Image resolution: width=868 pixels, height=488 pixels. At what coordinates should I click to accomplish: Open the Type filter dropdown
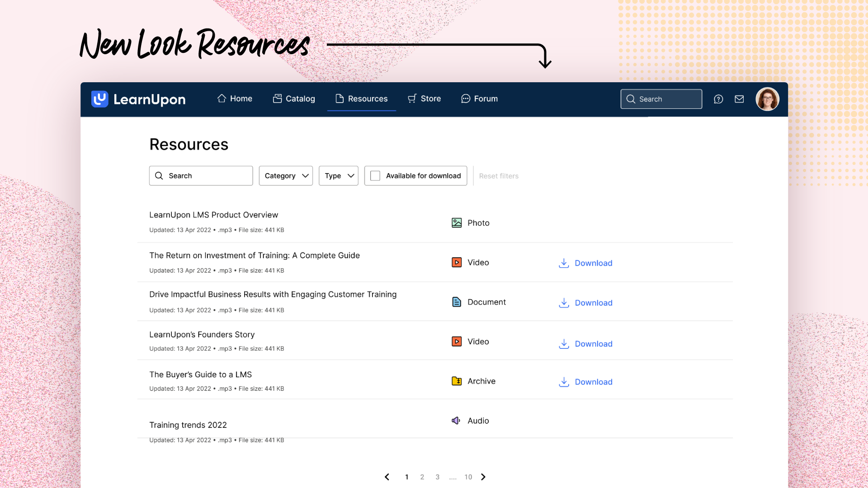pyautogui.click(x=338, y=176)
